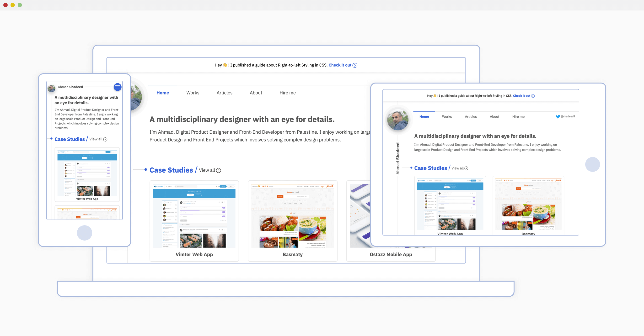Click the small avatar photo in mobile header
Image resolution: width=644 pixels, height=336 pixels.
(52, 88)
